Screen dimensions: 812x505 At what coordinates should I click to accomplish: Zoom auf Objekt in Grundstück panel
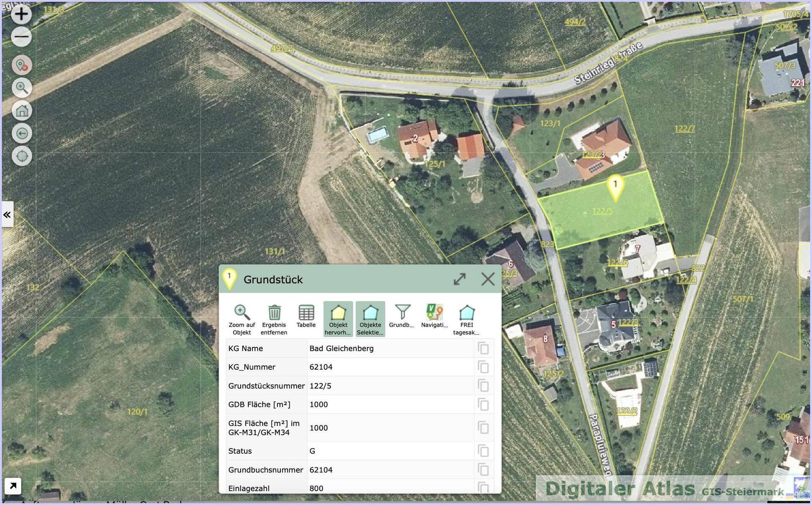click(x=242, y=319)
